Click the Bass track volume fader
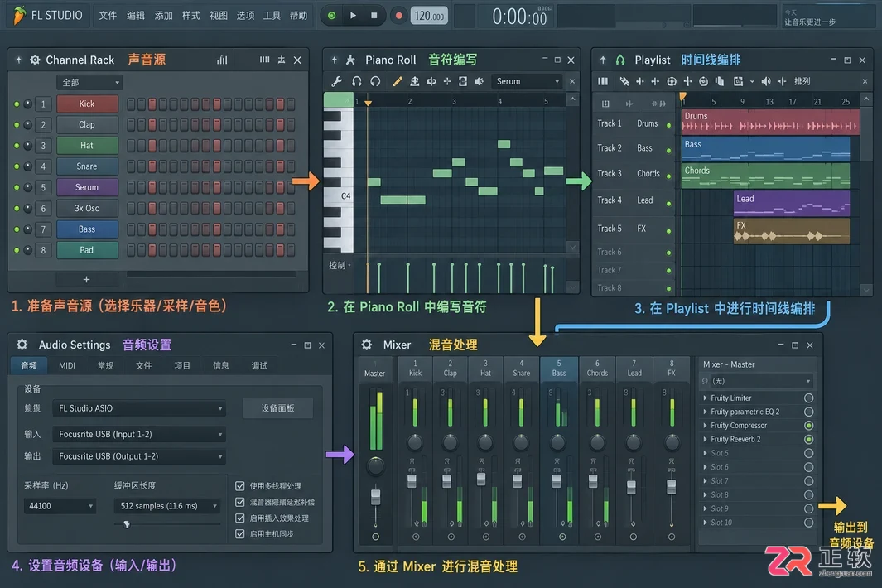This screenshot has width=882, height=588. coord(557,481)
